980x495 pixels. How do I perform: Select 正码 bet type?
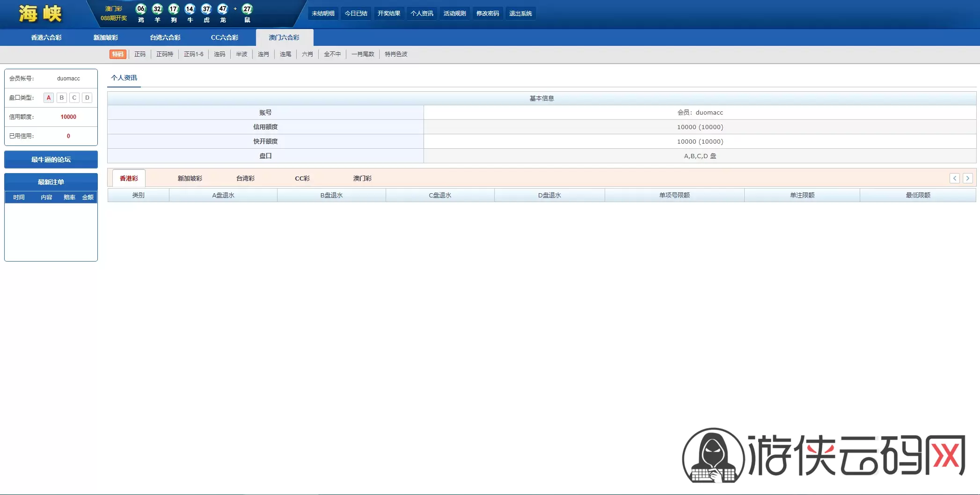(x=140, y=54)
